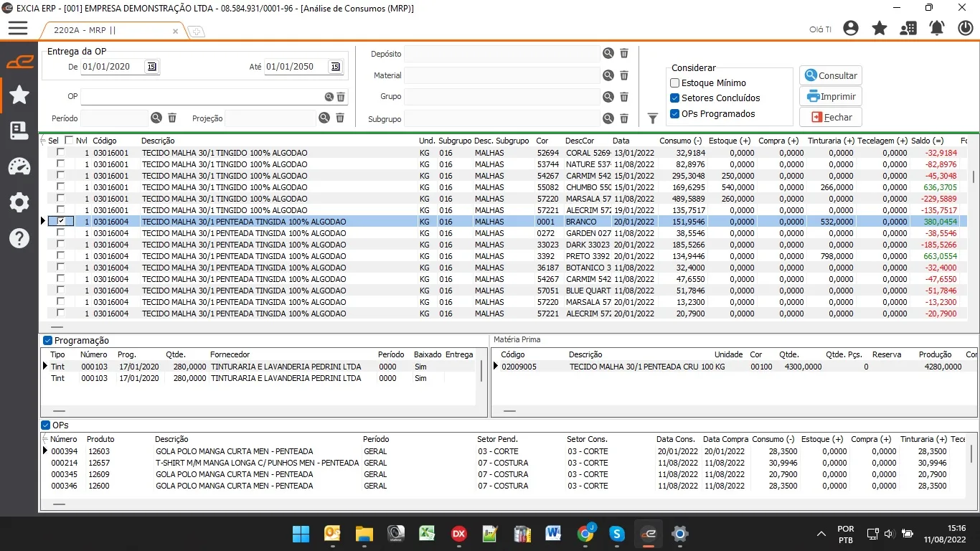
Task: Uncheck the selected BRANCO row checkbox
Action: tap(61, 222)
